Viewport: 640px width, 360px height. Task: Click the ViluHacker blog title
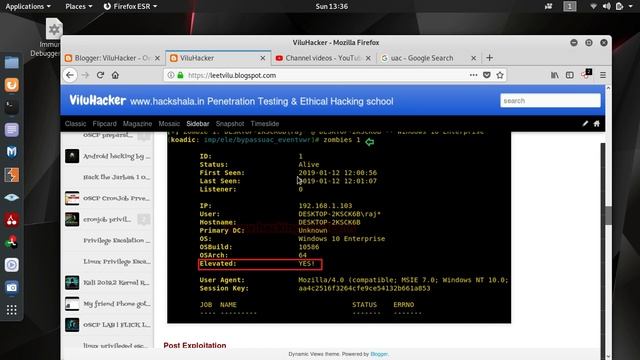[x=98, y=100]
